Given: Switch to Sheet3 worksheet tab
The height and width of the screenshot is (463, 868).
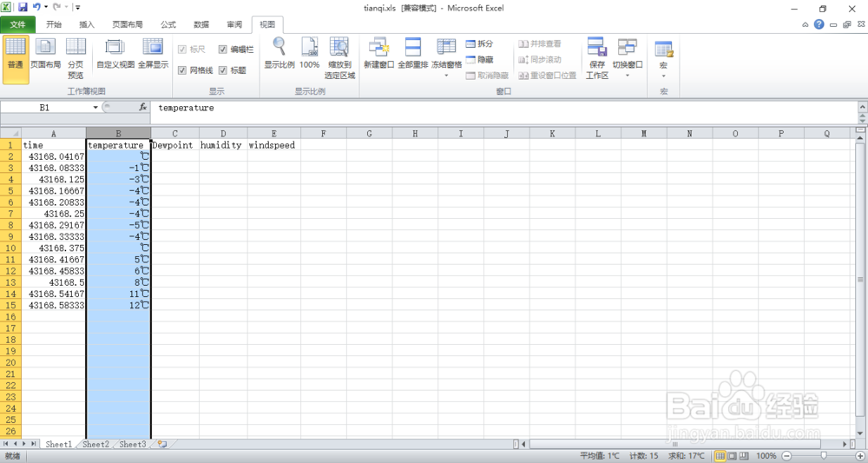Looking at the screenshot, I should tap(133, 444).
